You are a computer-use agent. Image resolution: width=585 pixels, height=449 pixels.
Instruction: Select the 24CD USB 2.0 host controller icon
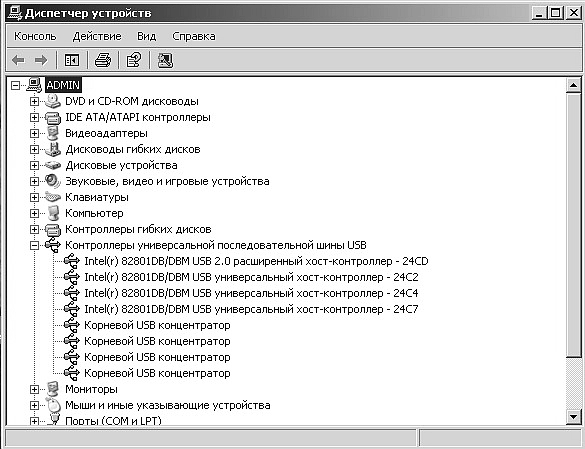tap(72, 261)
